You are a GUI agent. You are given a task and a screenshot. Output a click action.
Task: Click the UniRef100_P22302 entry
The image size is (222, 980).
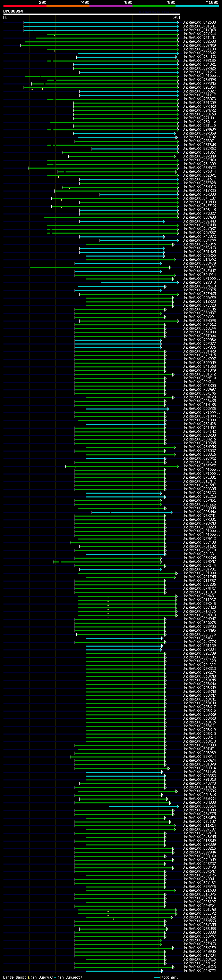[199, 53]
